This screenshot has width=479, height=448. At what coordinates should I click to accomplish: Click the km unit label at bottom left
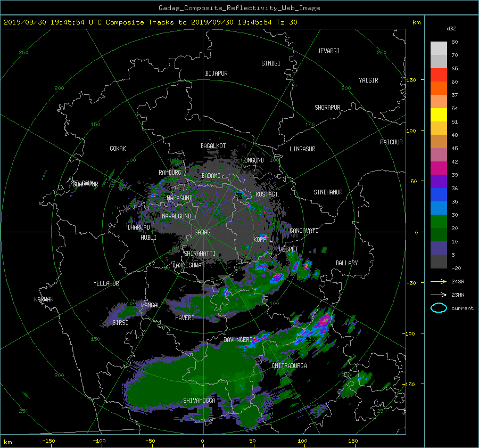tap(7, 442)
